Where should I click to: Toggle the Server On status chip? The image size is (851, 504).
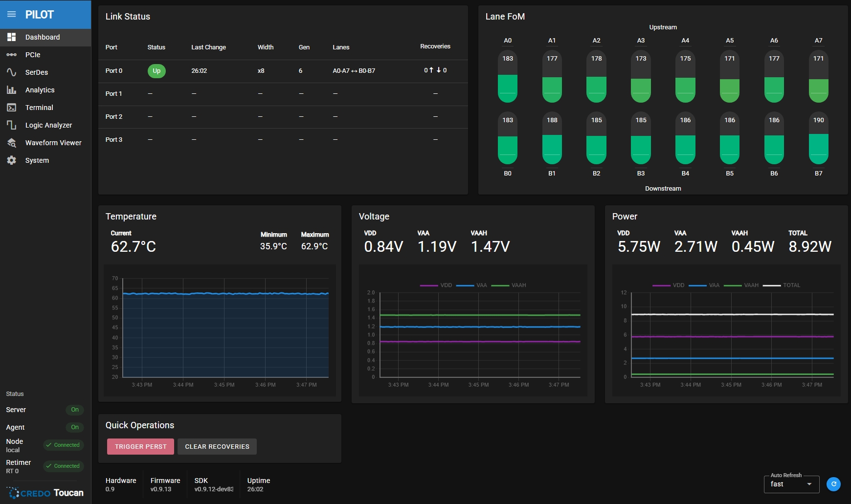[74, 410]
